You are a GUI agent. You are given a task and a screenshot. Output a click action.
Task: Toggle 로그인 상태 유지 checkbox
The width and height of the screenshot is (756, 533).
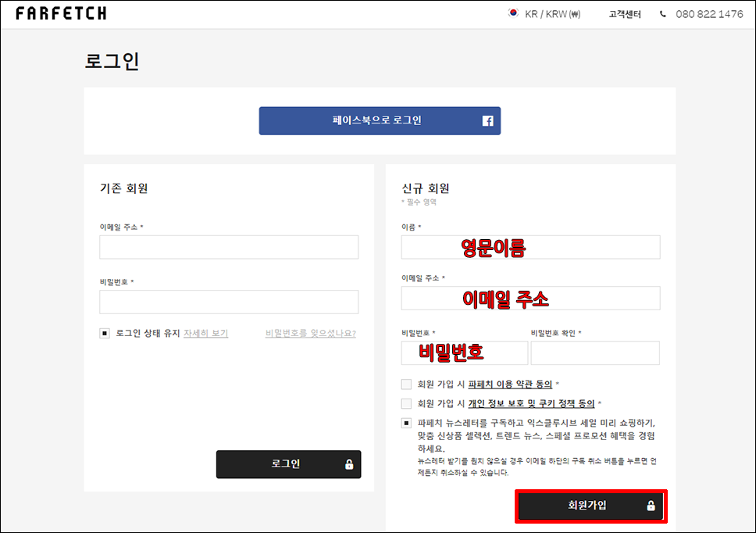click(105, 333)
